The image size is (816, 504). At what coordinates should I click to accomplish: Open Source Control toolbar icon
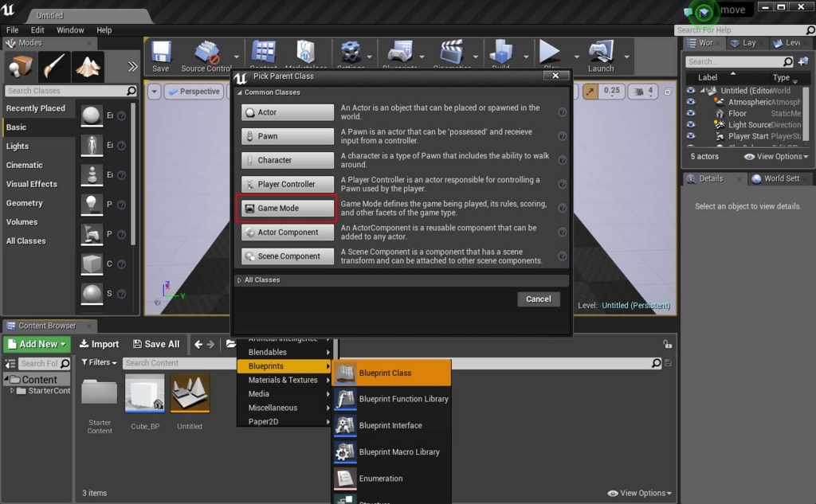click(206, 56)
